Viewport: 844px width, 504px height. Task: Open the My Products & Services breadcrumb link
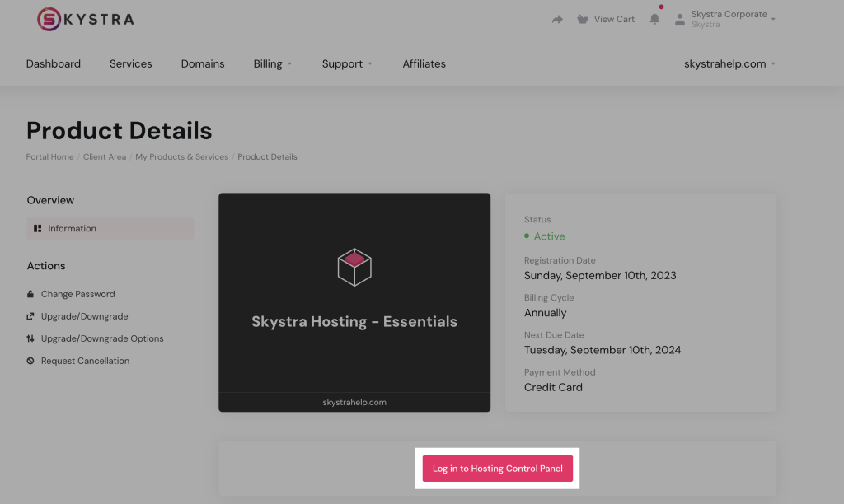click(181, 156)
